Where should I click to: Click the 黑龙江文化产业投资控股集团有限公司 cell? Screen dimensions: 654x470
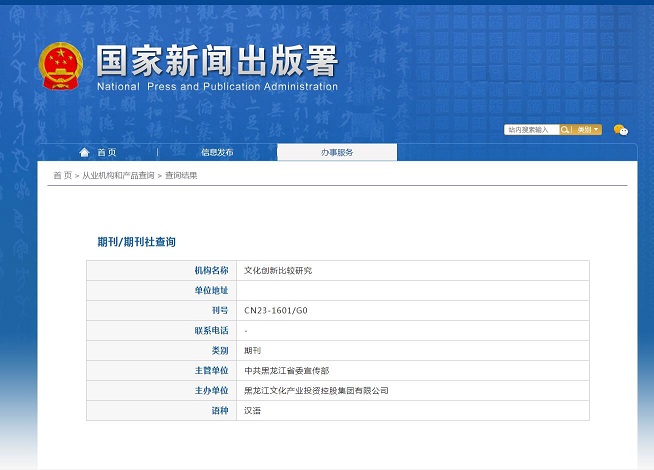[316, 390]
